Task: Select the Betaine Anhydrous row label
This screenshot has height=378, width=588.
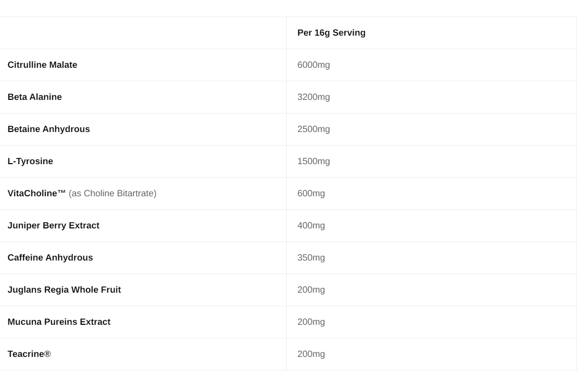Action: click(49, 129)
